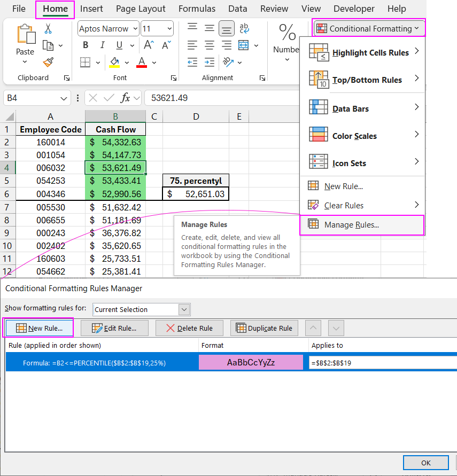457x476 pixels.
Task: Click the pink AaBbCcYyZz format preview
Action: point(251,362)
